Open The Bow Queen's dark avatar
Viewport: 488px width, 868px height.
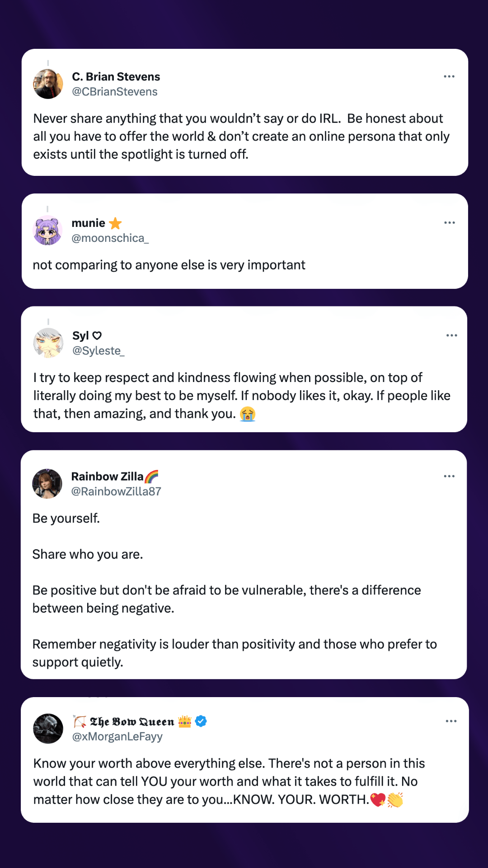[x=48, y=728]
